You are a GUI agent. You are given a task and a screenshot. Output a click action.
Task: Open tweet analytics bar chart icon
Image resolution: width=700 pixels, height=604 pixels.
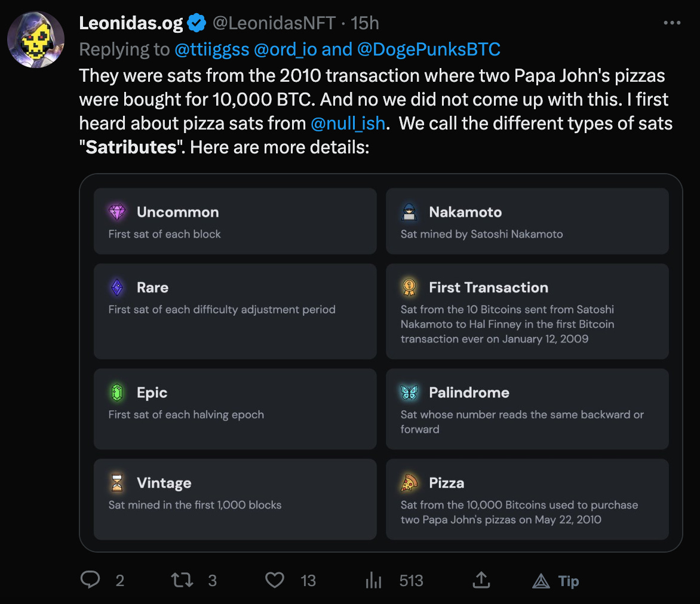[373, 580]
